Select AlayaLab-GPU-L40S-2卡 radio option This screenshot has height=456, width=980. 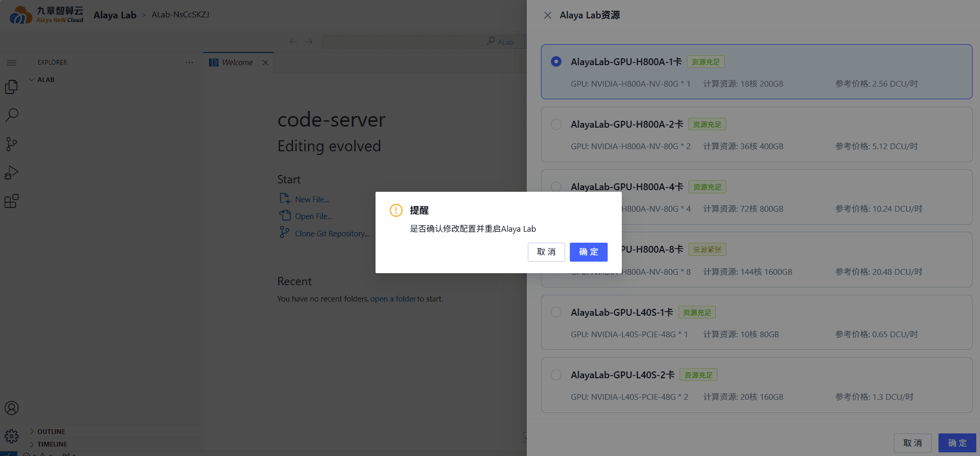pyautogui.click(x=556, y=375)
